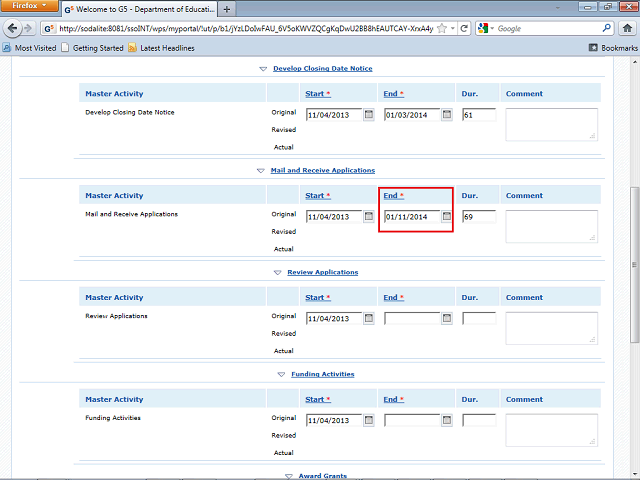Collapse the Develop Closing Date Notice section triangle
Image resolution: width=640 pixels, height=480 pixels.
click(x=263, y=69)
